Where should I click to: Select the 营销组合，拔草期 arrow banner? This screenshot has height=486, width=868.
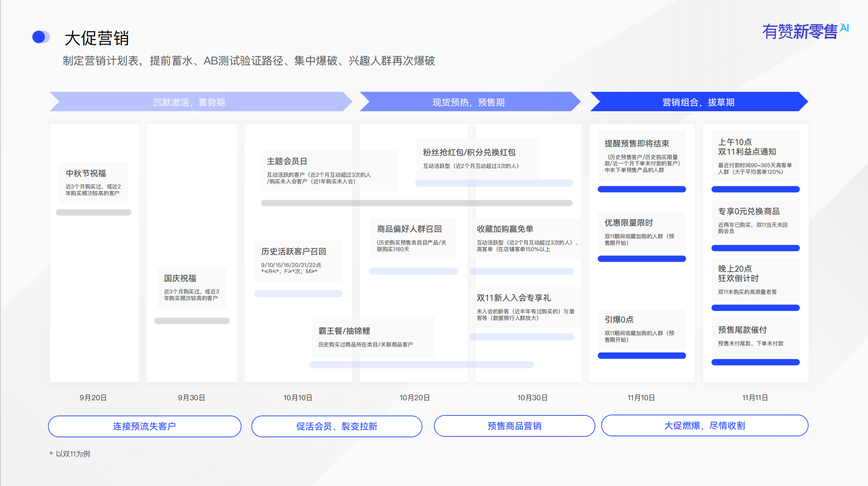coord(698,102)
